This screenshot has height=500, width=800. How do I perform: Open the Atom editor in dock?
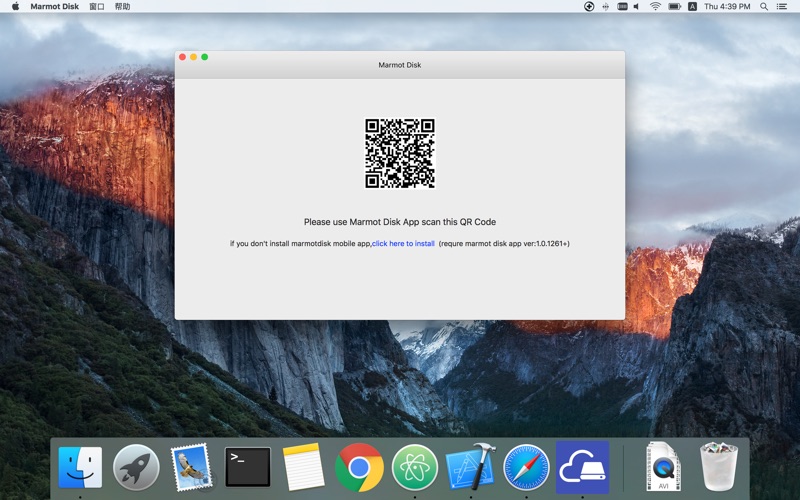(415, 467)
